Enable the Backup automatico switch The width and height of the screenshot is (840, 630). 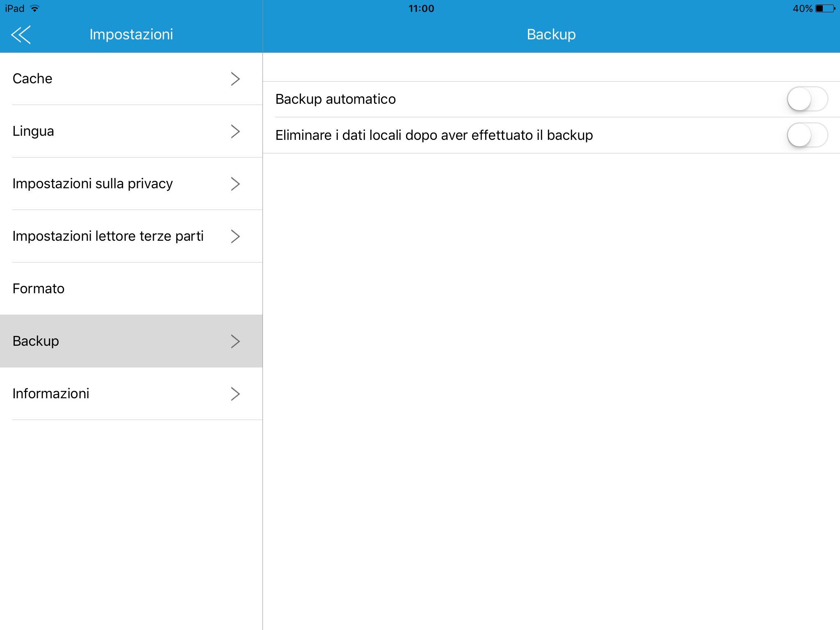click(x=807, y=99)
